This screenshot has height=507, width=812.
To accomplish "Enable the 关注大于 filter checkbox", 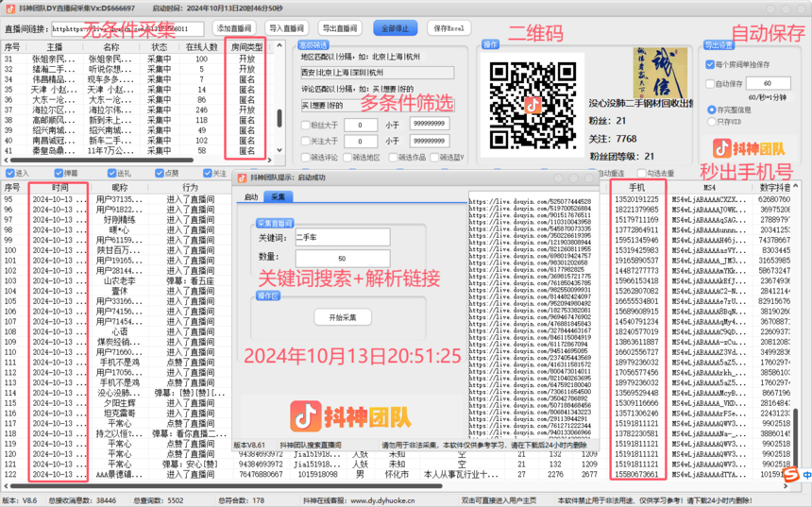I will click(306, 141).
